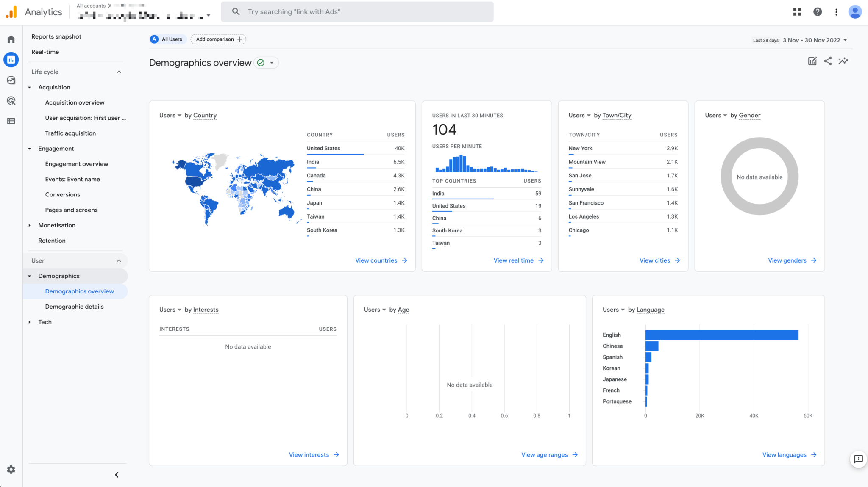Open the date range selector

[815, 40]
